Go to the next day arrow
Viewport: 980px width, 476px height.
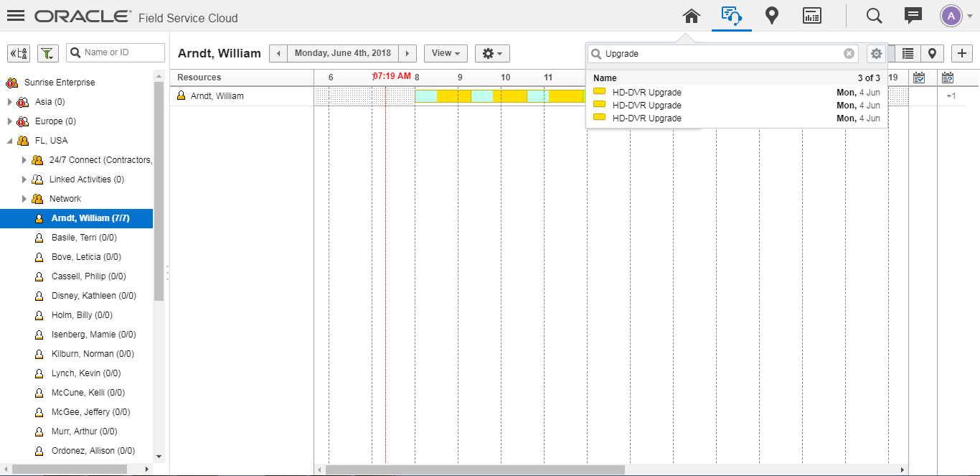(407, 53)
